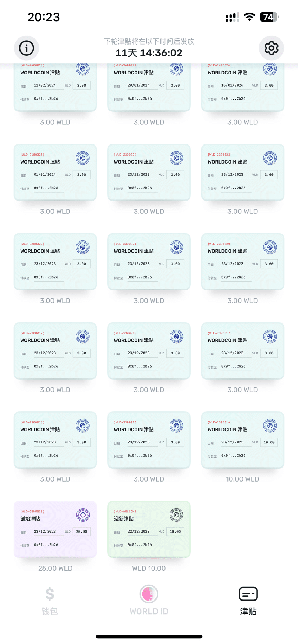Image resolution: width=298 pixels, height=644 pixels.
Task: Click the seal stamp on card WLD-2300016
Action: 83,425
